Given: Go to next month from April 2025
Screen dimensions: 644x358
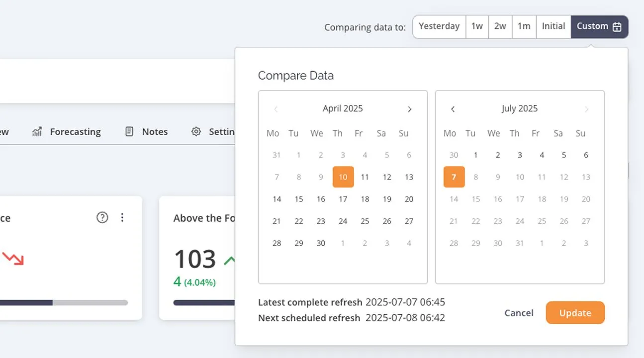Looking at the screenshot, I should [x=410, y=109].
